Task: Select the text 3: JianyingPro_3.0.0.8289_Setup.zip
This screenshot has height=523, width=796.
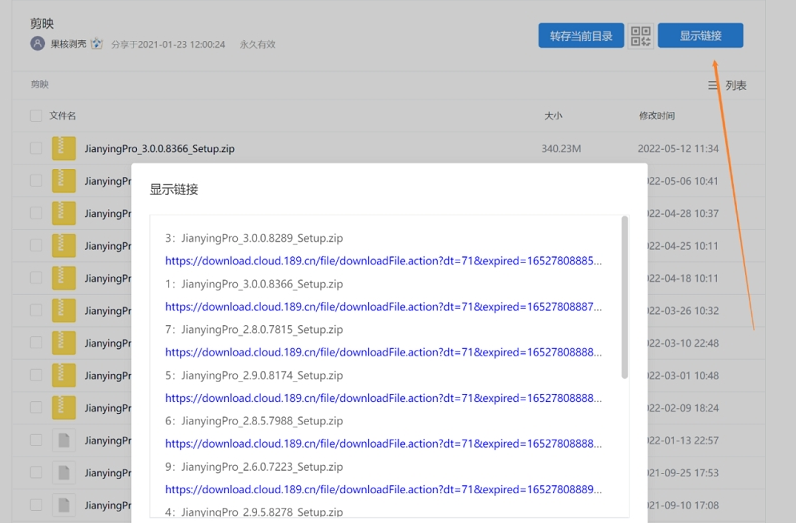Action: [x=254, y=238]
